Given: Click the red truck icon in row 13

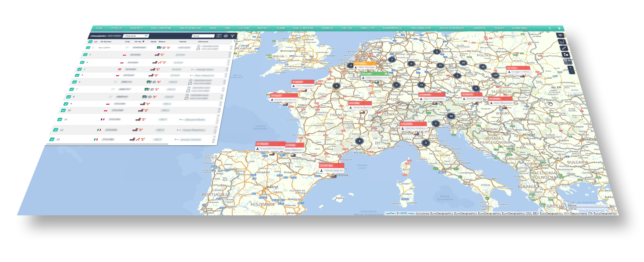Looking at the screenshot, I should click(x=132, y=139).
